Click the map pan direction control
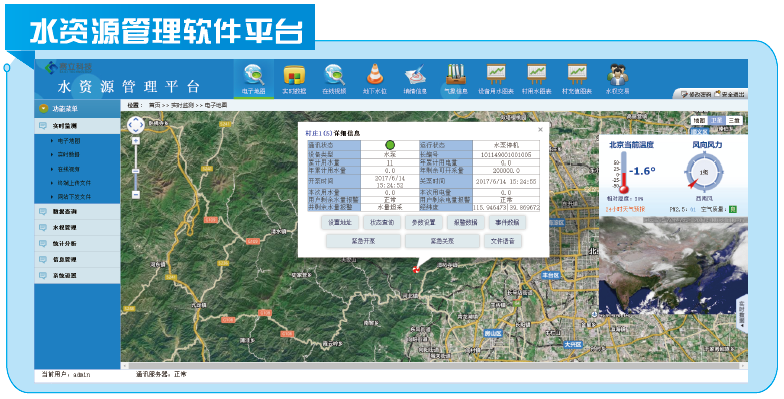784x399 pixels. (136, 125)
